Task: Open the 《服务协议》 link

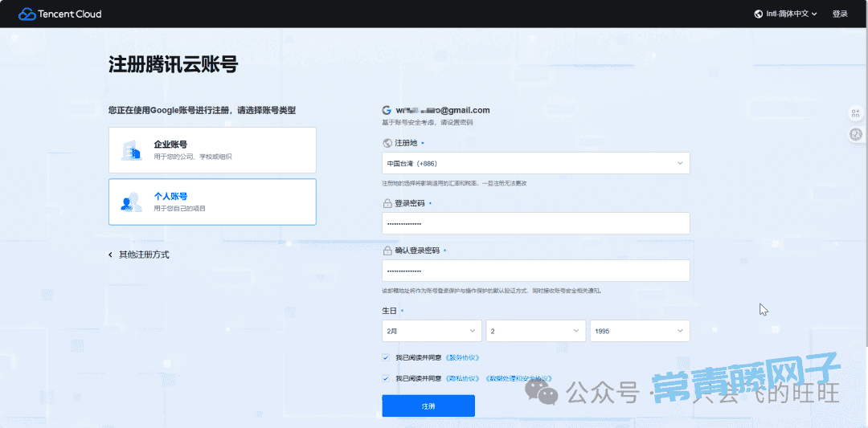Action: pos(461,358)
